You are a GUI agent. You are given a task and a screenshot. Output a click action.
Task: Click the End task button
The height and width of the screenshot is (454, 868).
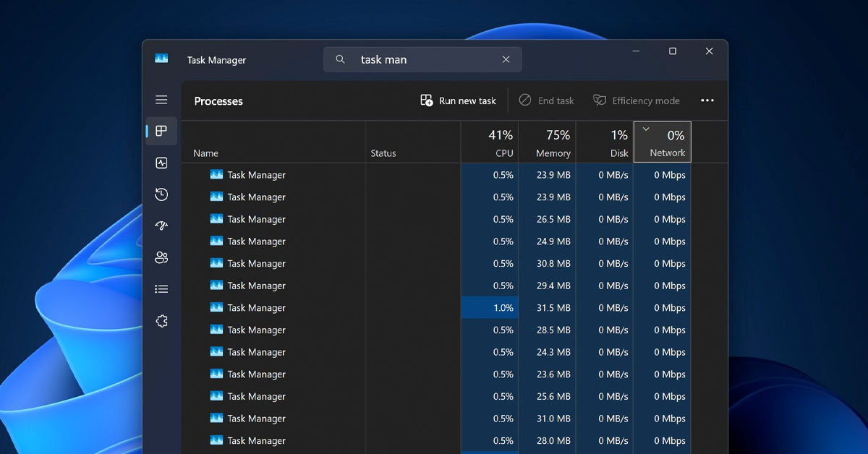[547, 100]
